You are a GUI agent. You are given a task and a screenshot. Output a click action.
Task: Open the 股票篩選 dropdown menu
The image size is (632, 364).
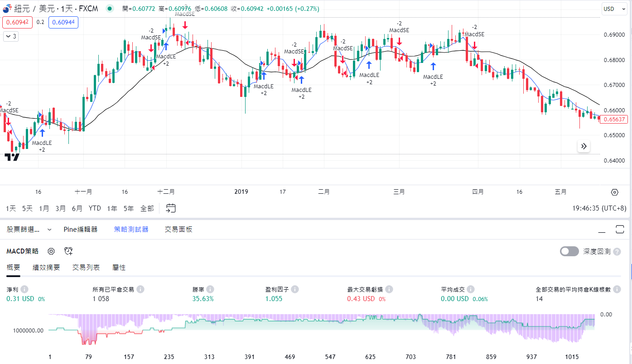tap(29, 230)
